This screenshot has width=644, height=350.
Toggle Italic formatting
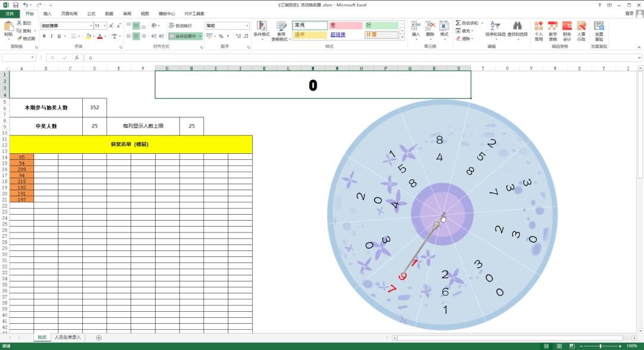(52, 36)
